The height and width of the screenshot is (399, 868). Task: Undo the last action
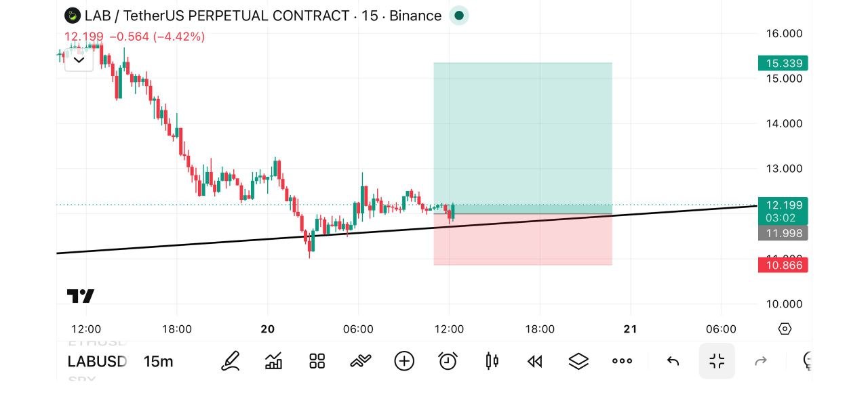(673, 361)
